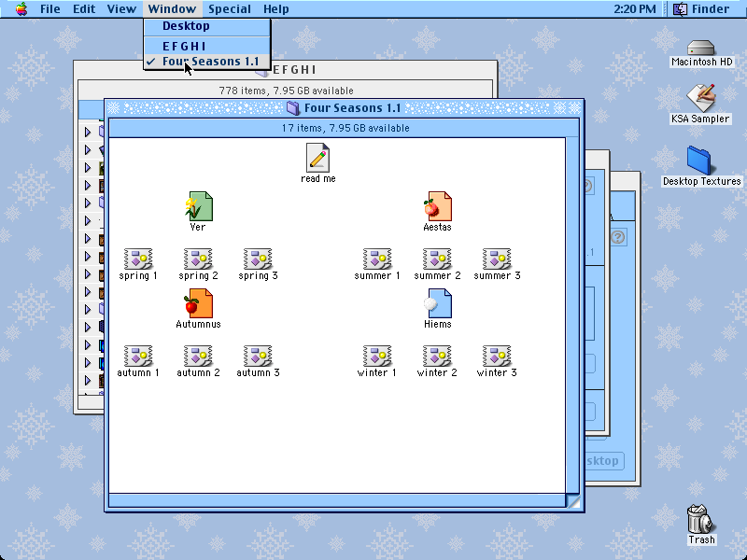
Task: Open the Help menu
Action: tap(276, 8)
